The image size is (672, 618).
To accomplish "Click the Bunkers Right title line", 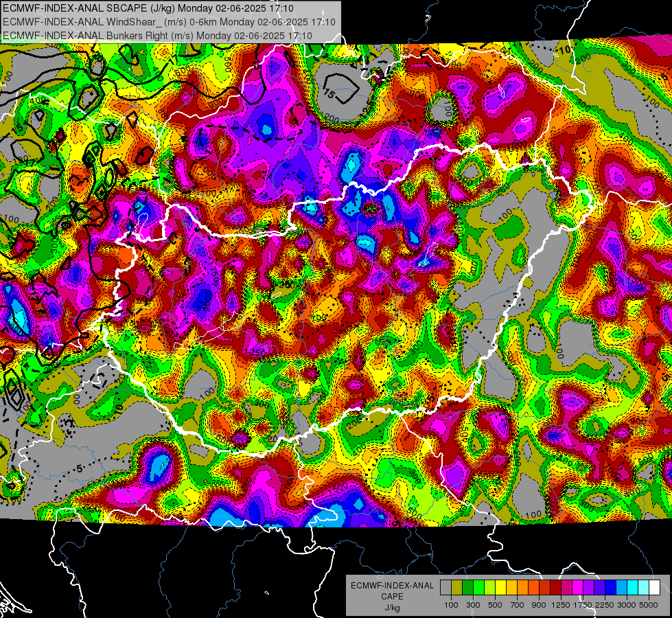I will click(157, 36).
